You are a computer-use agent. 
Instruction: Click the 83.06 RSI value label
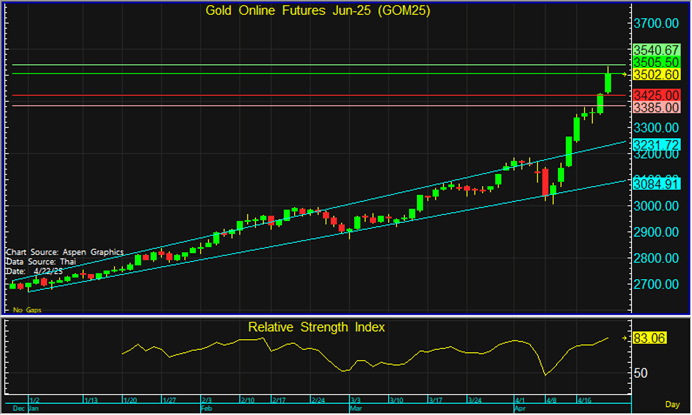(650, 339)
